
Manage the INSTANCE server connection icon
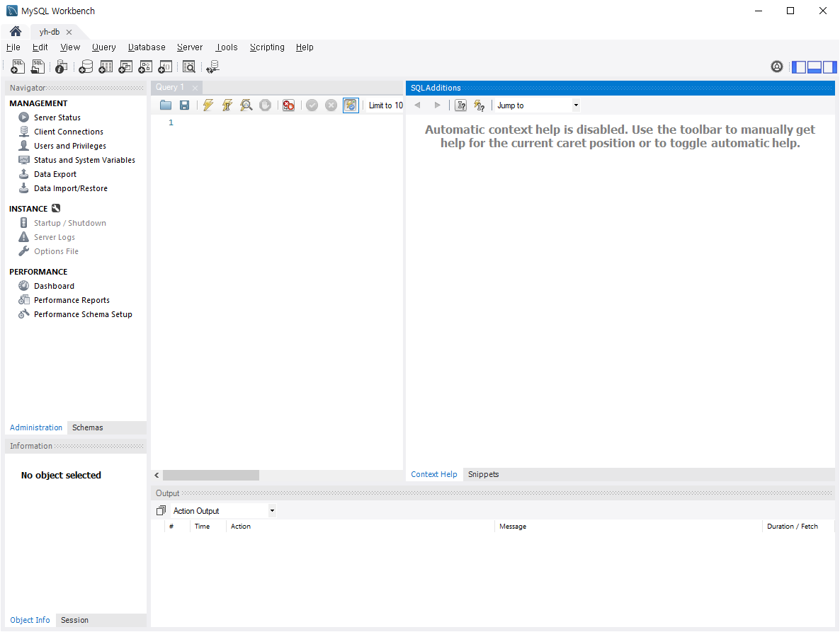click(x=56, y=208)
